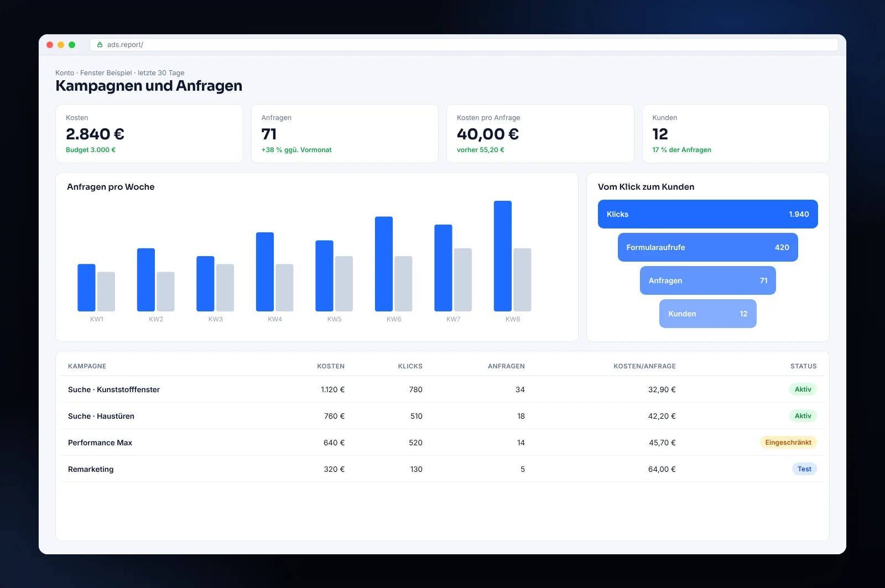This screenshot has width=885, height=588.
Task: Click the ads.report/ address field
Action: click(x=464, y=45)
